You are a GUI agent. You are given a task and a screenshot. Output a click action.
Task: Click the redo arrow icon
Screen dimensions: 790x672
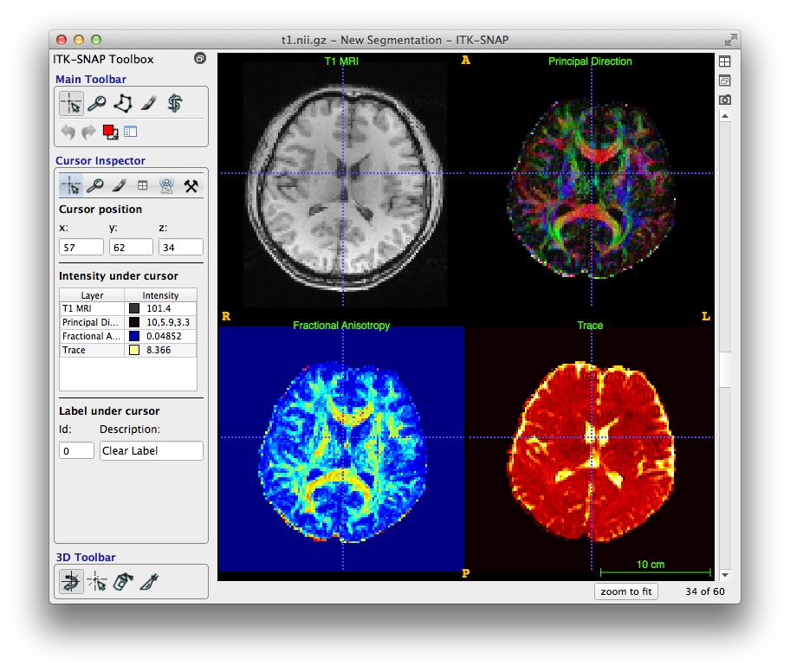coord(88,132)
